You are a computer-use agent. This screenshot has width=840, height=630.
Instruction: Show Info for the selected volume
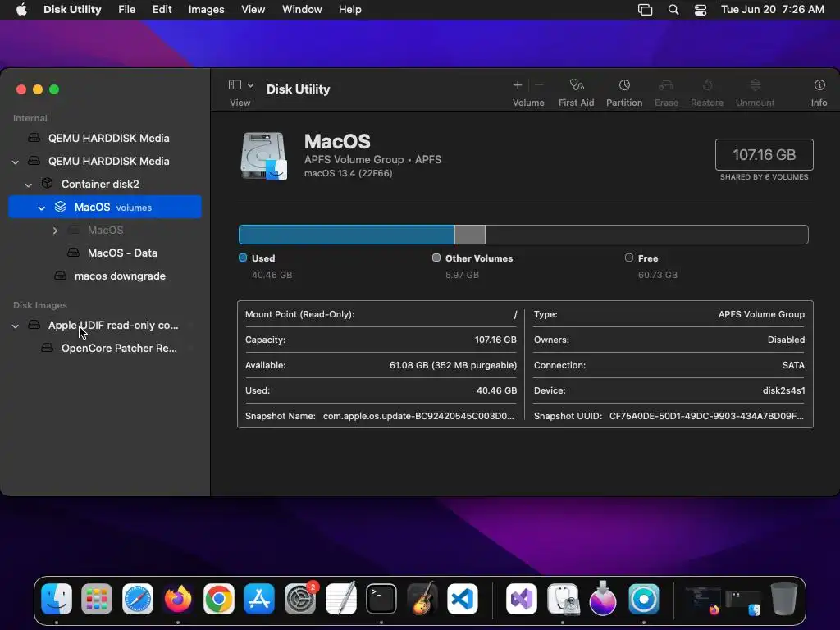point(819,92)
